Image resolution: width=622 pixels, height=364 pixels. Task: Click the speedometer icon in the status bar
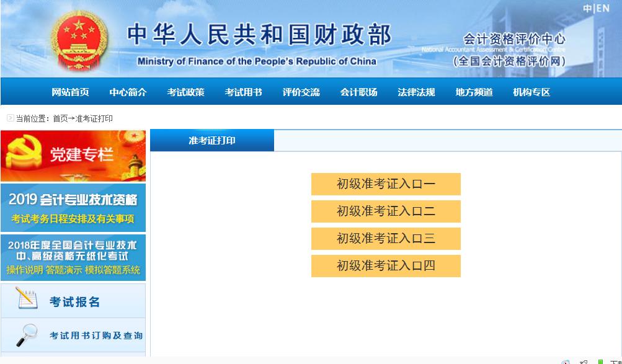(565, 362)
